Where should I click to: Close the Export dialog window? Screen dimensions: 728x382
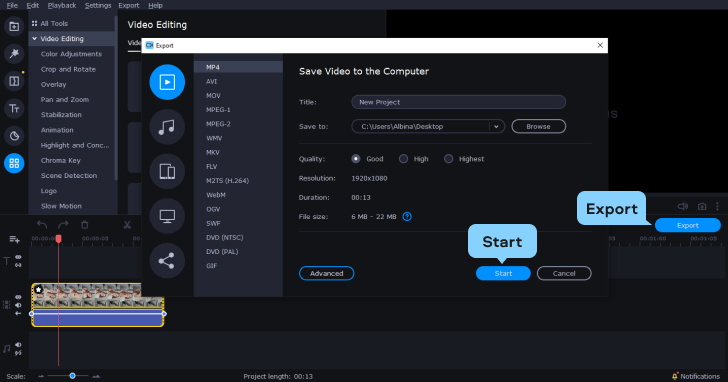[600, 45]
